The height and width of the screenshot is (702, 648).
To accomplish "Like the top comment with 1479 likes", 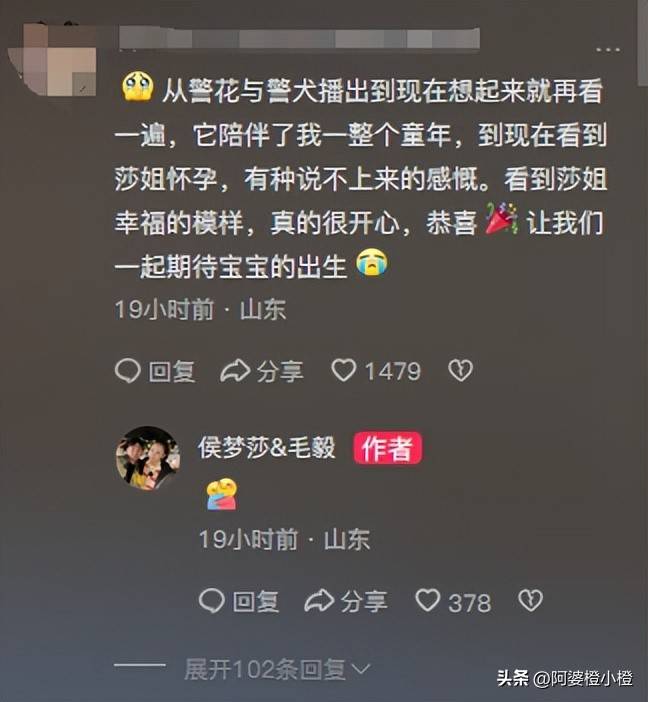I will click(x=344, y=371).
